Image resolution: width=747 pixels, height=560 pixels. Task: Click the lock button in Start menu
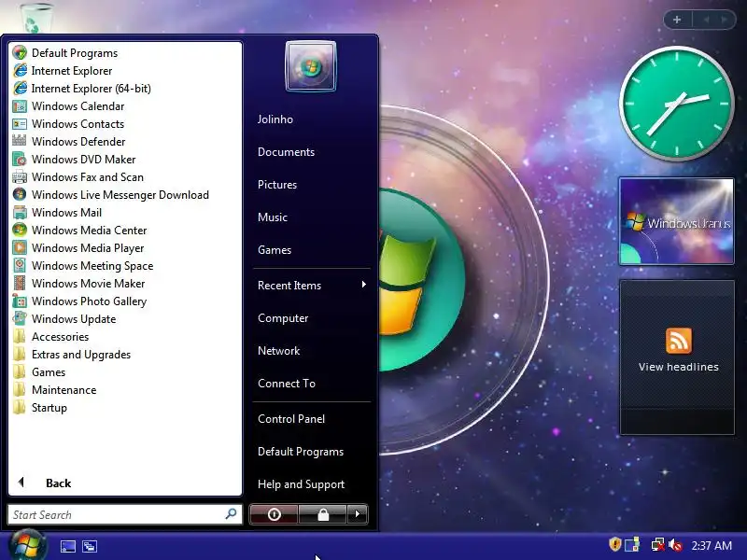(323, 514)
